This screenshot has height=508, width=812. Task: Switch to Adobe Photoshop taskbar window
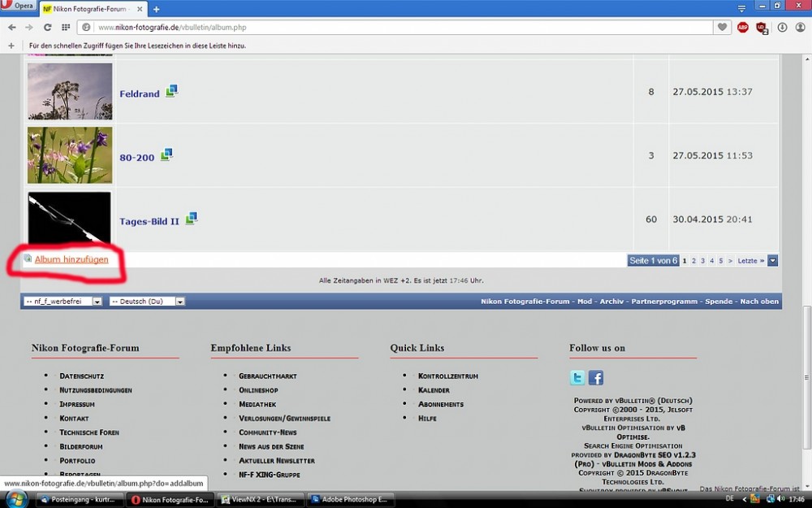(351, 500)
